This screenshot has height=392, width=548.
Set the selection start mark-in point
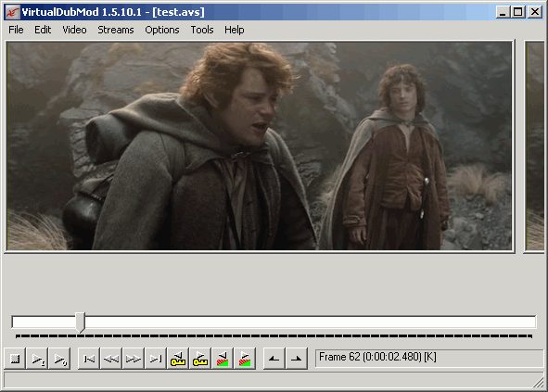coord(274,359)
